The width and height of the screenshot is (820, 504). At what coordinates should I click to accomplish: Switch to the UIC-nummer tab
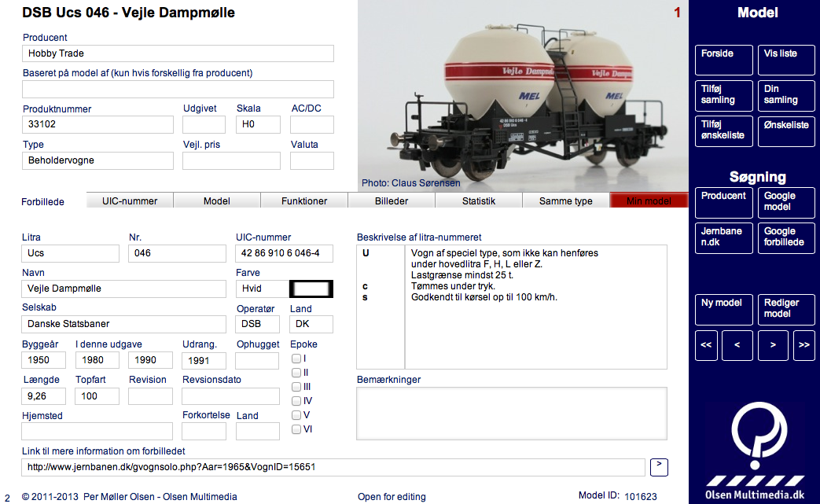(130, 200)
